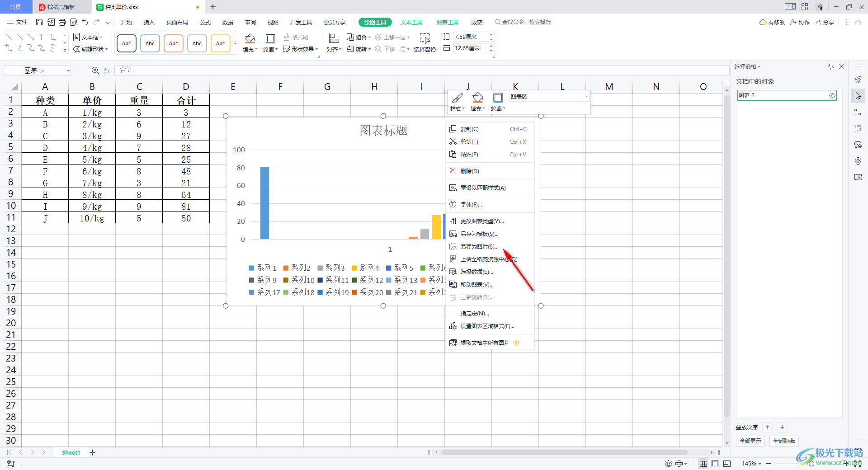Expand the group (组合) dropdown
The height and width of the screenshot is (470, 868).
pos(369,37)
